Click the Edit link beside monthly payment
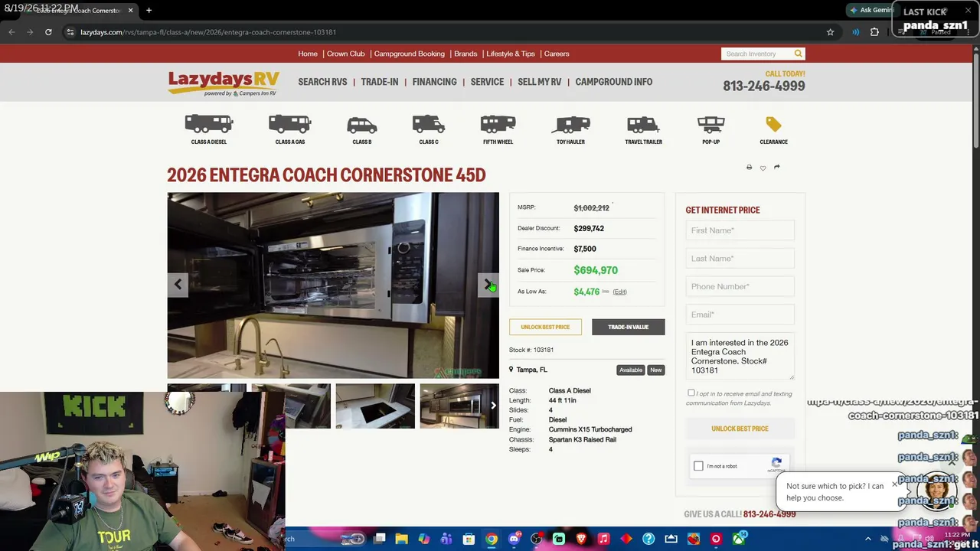 point(619,292)
